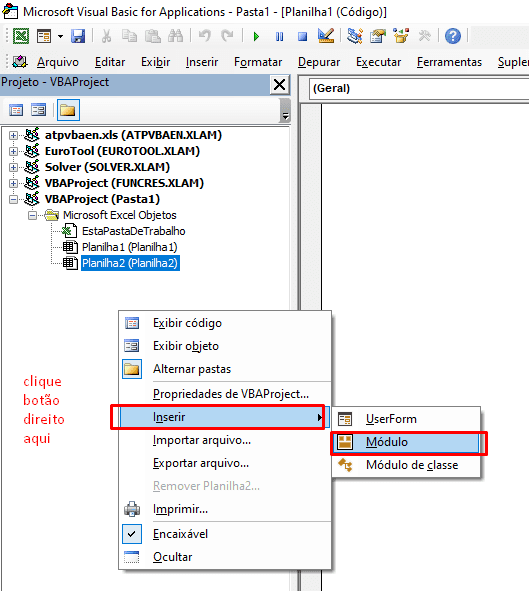Select EstaPastaDeTrabalho in project tree

133,231
